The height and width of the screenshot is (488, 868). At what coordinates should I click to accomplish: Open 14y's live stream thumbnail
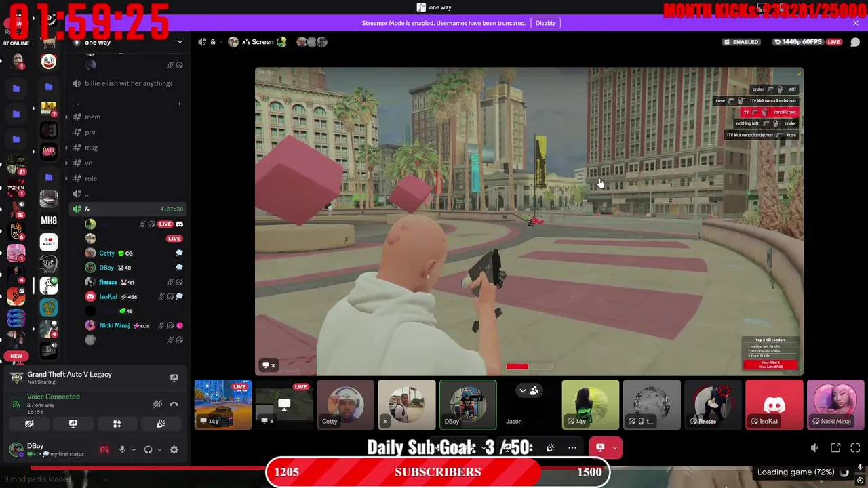coord(223,405)
